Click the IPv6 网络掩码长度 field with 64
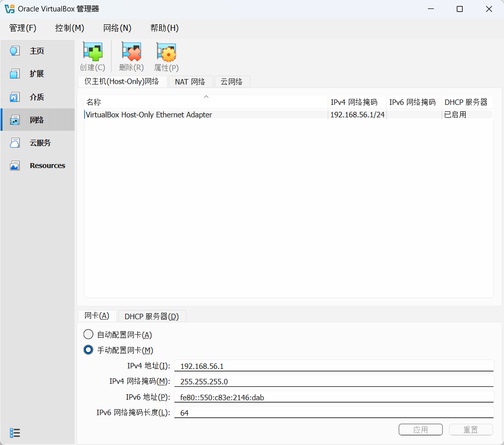The width and height of the screenshot is (504, 445). click(x=334, y=413)
